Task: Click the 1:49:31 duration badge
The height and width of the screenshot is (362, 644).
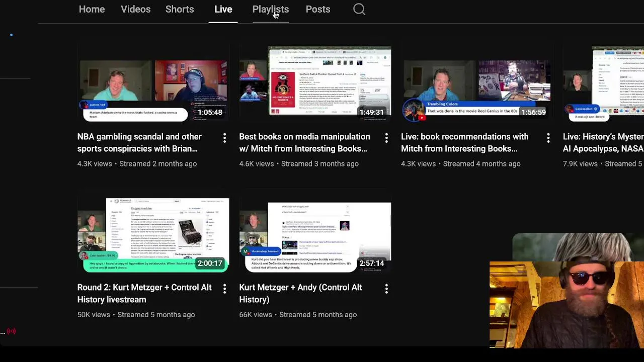Action: click(371, 112)
